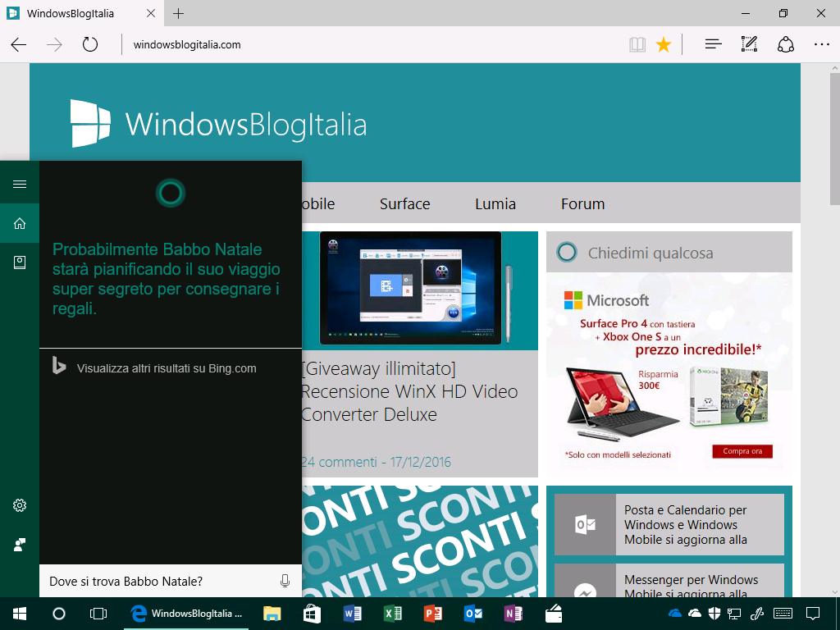Launch PowerPoint from the taskbar
The image size is (840, 630).
click(x=433, y=614)
